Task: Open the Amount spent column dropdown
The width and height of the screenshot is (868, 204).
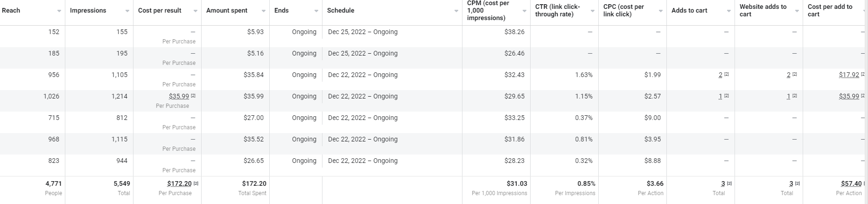Action: click(264, 11)
